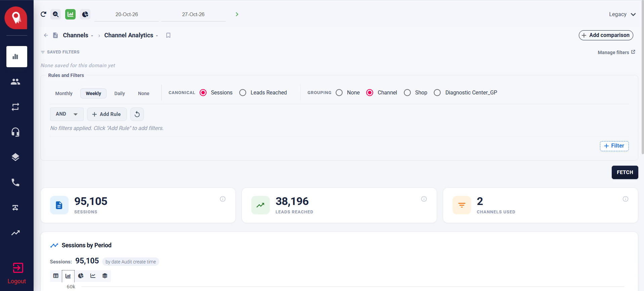Open the magnifier analysis icon
The image size is (644, 291).
[x=56, y=14]
